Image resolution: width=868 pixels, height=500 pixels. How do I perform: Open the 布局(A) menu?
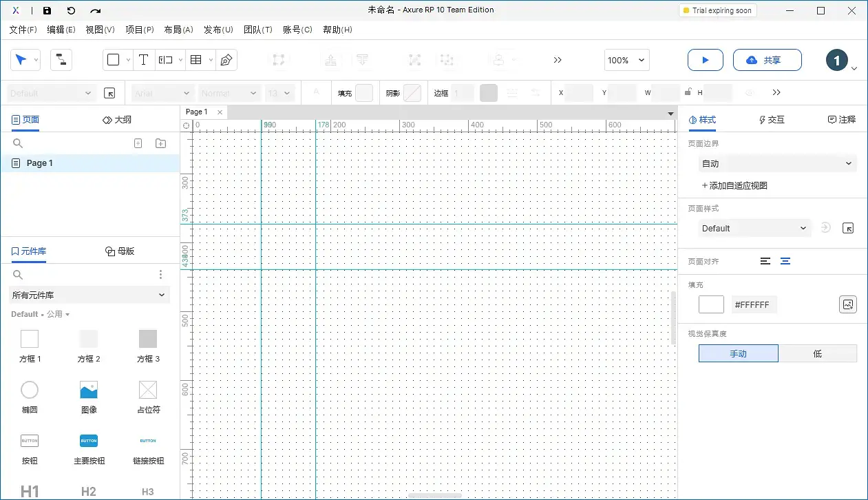click(x=178, y=30)
